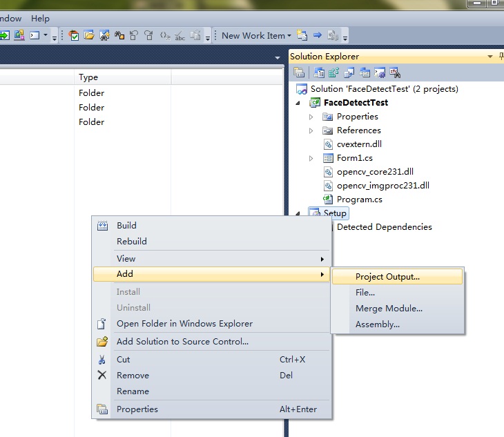Select opencv_core231.dll file
Screen dimensions: 504x437
coord(375,172)
